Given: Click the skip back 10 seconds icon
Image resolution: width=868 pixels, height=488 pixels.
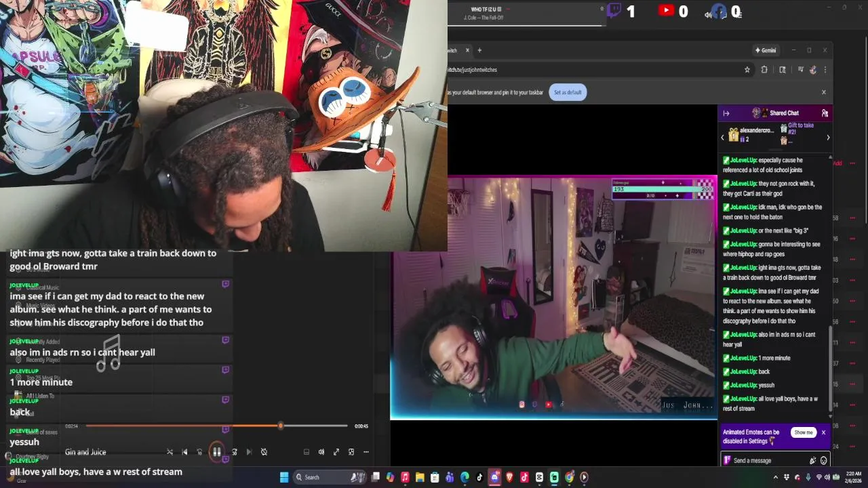Looking at the screenshot, I should (199, 452).
